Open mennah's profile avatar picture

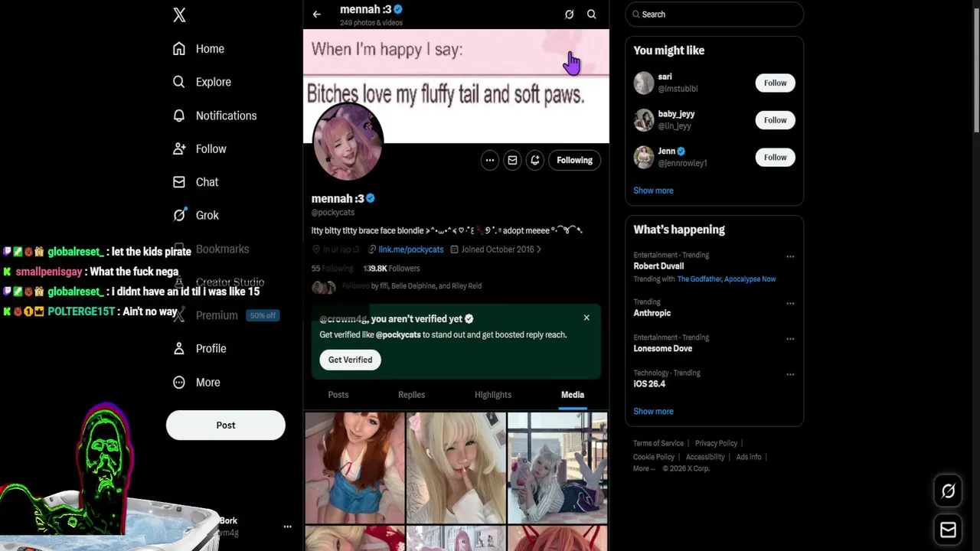click(347, 143)
